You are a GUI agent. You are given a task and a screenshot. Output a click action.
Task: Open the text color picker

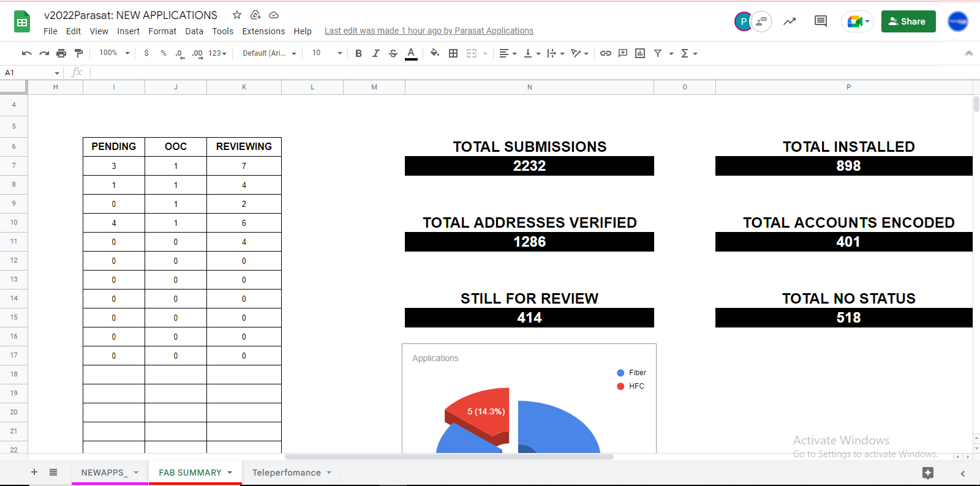412,53
